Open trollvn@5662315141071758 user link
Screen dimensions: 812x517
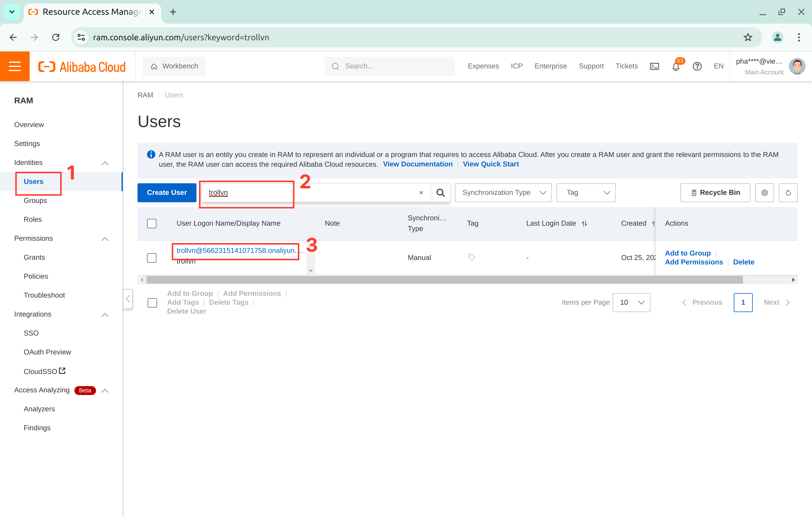point(239,251)
